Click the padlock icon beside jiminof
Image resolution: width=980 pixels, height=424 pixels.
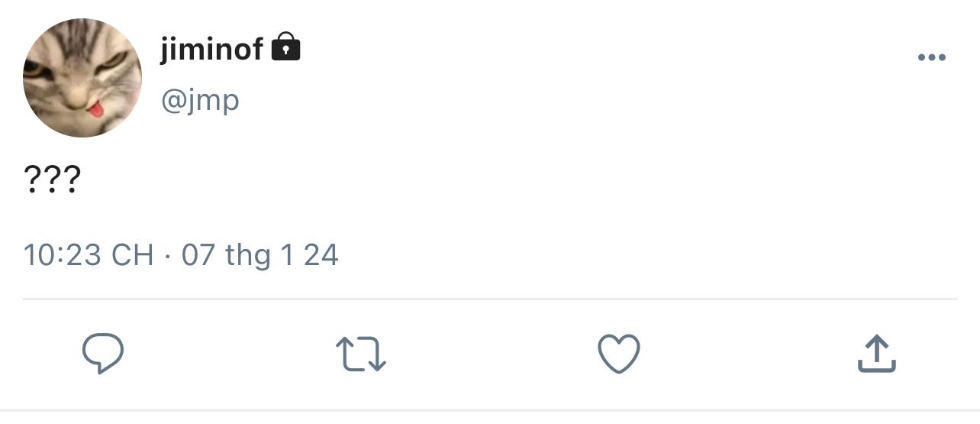[x=286, y=47]
